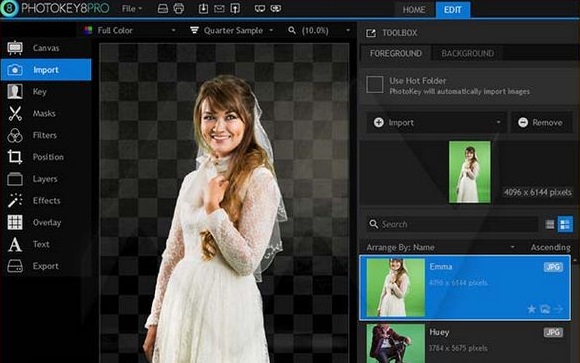Screen dimensions: 580x363
Task: Open the Effects magic wand section
Action: pyautogui.click(x=46, y=201)
